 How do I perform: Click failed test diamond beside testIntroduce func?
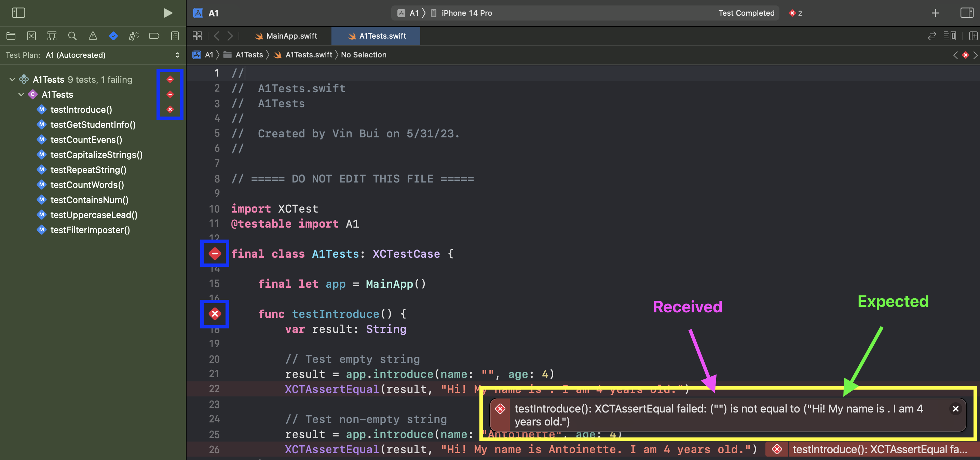click(215, 314)
